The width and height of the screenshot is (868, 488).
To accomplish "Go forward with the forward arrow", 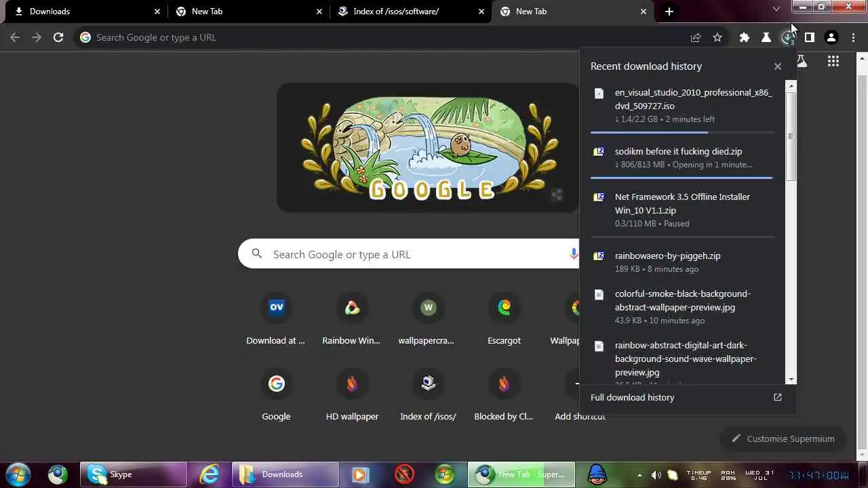I will point(37,37).
